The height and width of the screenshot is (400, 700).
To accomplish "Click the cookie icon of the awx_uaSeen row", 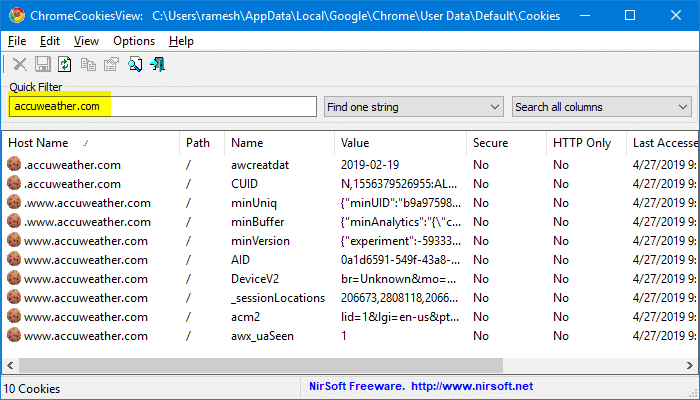I will (x=14, y=335).
